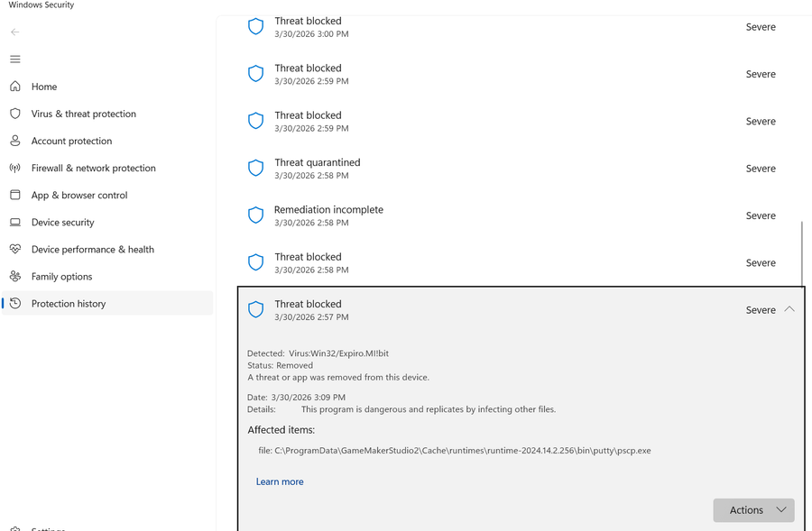
Task: Click the Virus & threat protection shield icon
Action: coord(14,114)
